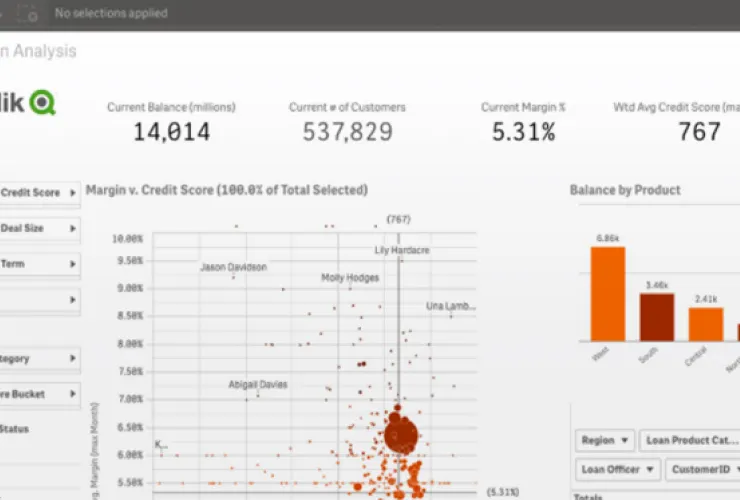Viewport: 740px width, 500px height.
Task: Open the Region dropdown
Action: click(x=605, y=440)
